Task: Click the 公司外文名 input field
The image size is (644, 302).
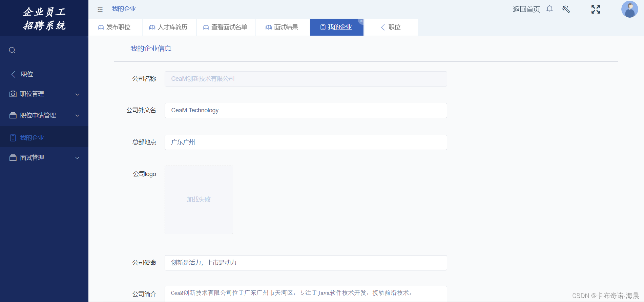Action: click(306, 110)
